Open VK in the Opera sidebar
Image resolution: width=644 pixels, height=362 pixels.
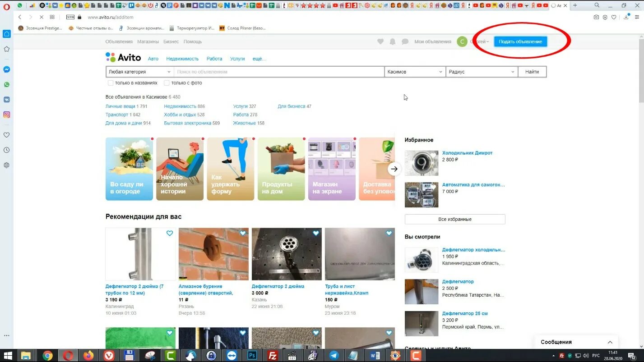click(x=6, y=100)
